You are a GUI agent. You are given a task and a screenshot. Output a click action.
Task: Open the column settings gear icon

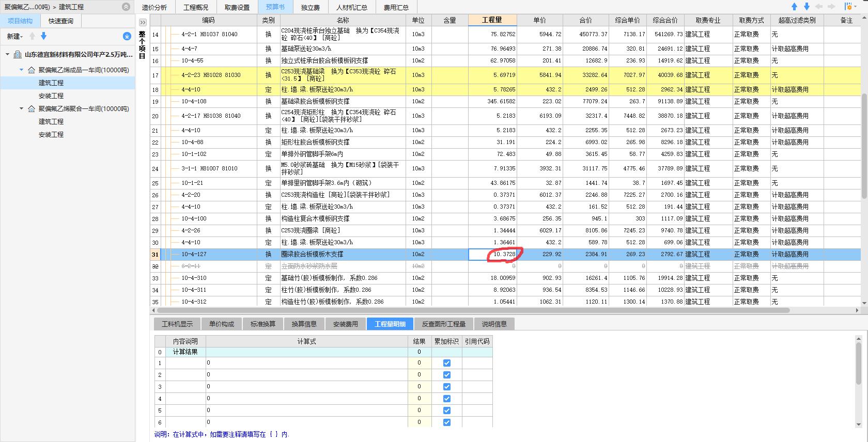tap(848, 7)
